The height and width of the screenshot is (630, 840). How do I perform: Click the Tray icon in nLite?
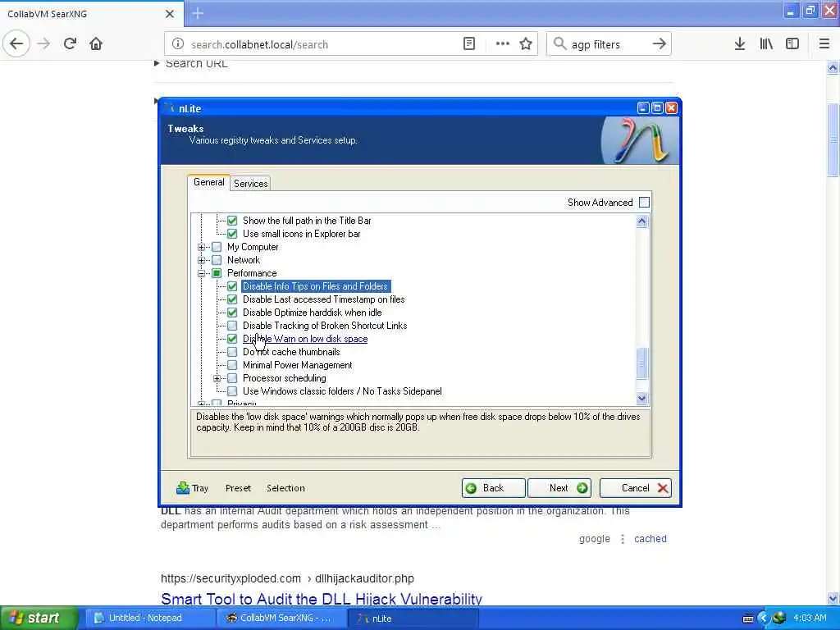pyautogui.click(x=192, y=488)
